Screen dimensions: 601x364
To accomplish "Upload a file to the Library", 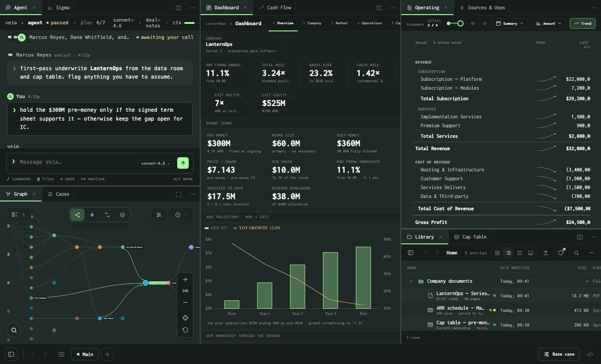I will tap(546, 253).
